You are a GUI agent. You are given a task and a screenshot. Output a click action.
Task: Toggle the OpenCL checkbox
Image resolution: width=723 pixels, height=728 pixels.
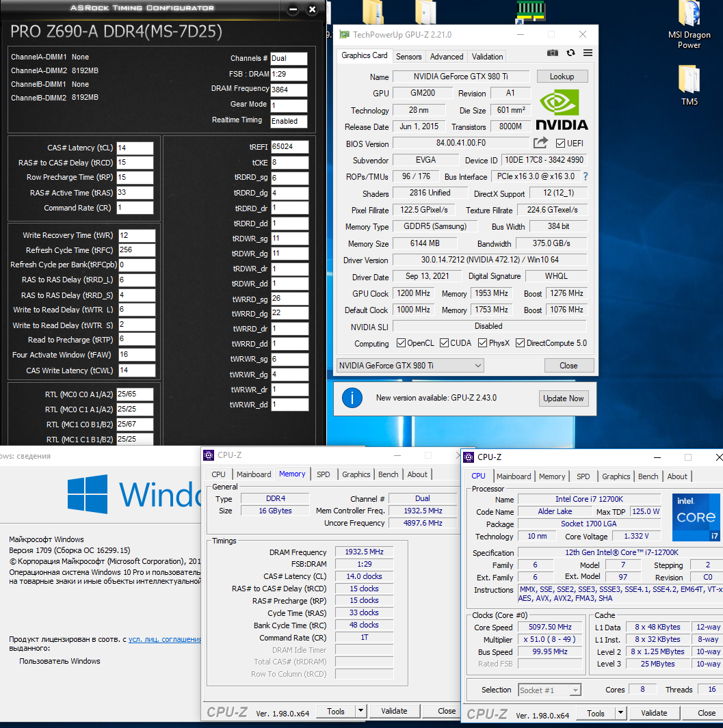tap(401, 343)
